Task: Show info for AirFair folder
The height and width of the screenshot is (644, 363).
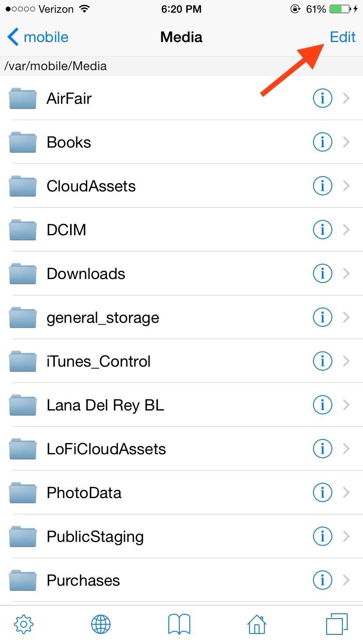Action: pos(323,99)
